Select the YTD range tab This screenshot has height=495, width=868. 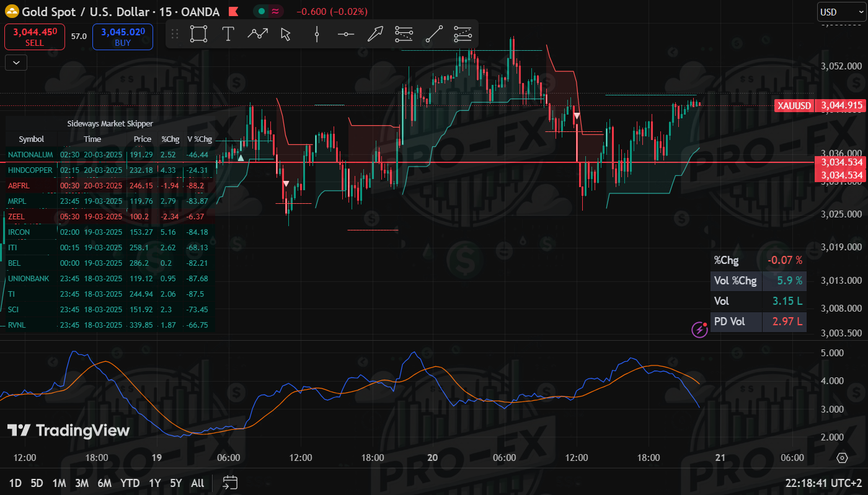pyautogui.click(x=130, y=483)
